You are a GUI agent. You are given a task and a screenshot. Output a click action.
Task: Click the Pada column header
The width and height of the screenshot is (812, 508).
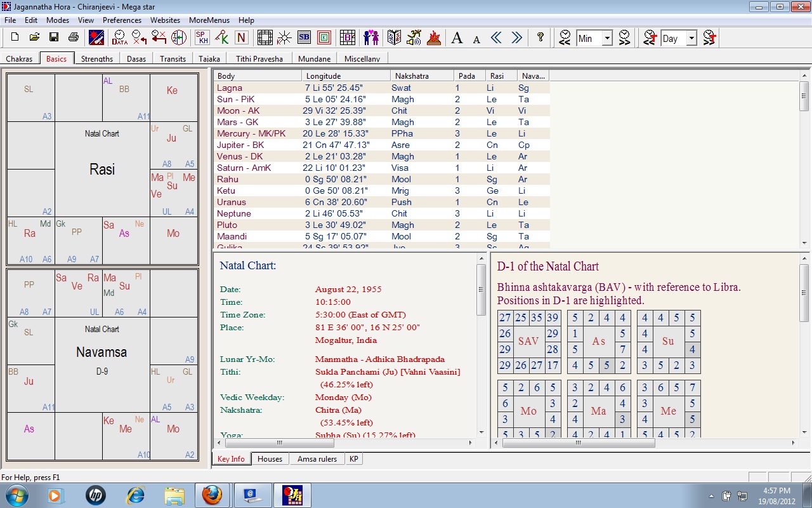coord(469,76)
